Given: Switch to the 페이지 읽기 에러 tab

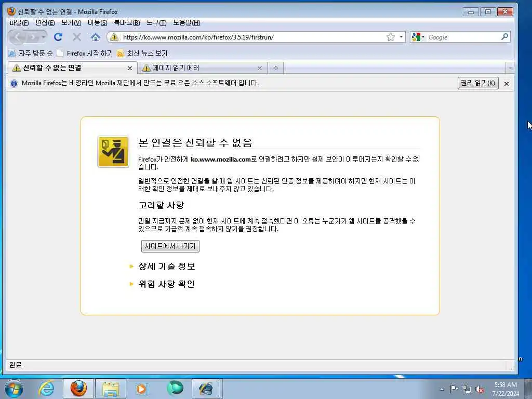Looking at the screenshot, I should [x=202, y=68].
